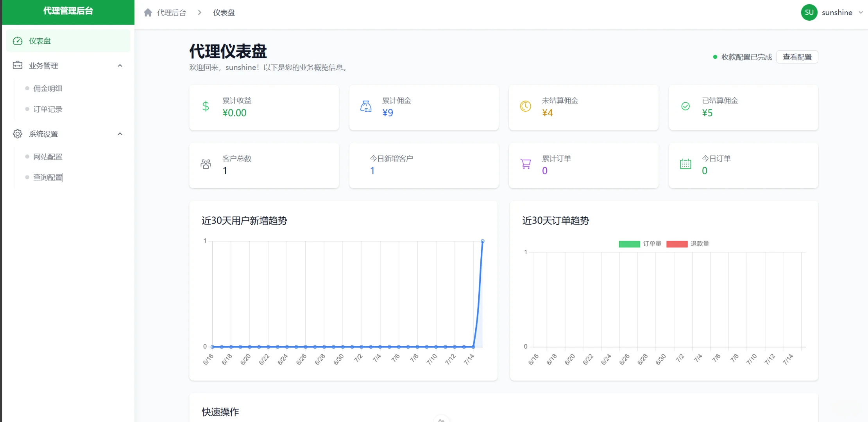Toggle the 订单量 legend in order trend chart
868x422 pixels.
click(640, 244)
